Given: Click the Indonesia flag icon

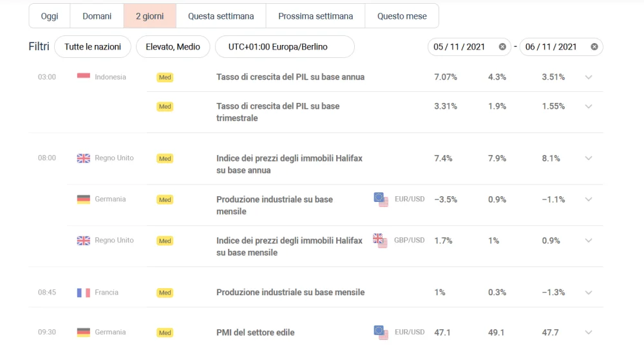Looking at the screenshot, I should (x=83, y=77).
